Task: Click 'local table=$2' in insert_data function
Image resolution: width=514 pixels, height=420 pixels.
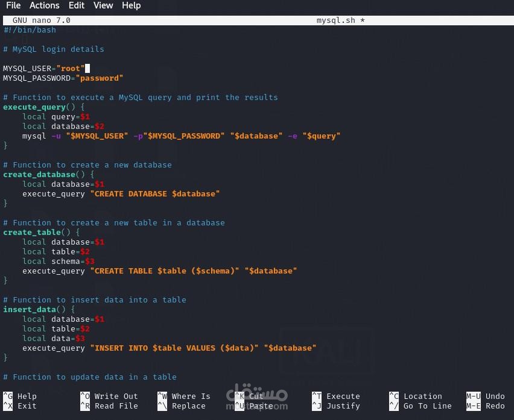Action: [x=56, y=328]
